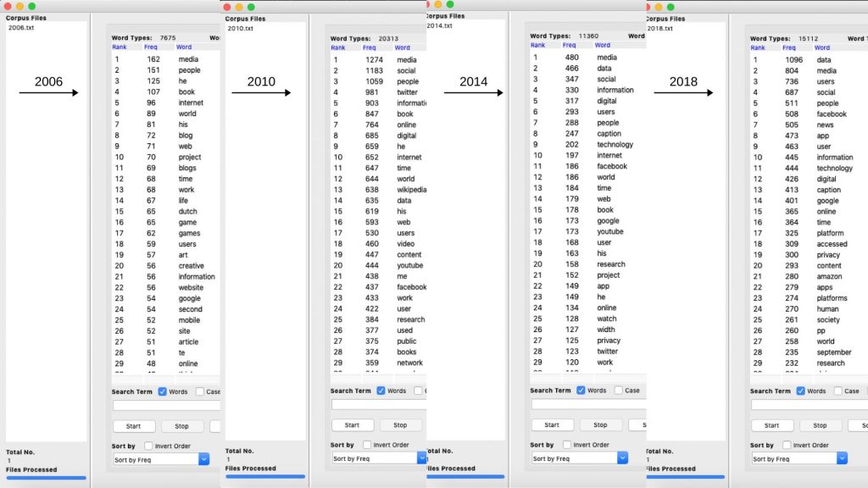Viewport: 868px width, 488px height.
Task: Hit the Stop button in the 2010 window
Action: pyautogui.click(x=400, y=425)
